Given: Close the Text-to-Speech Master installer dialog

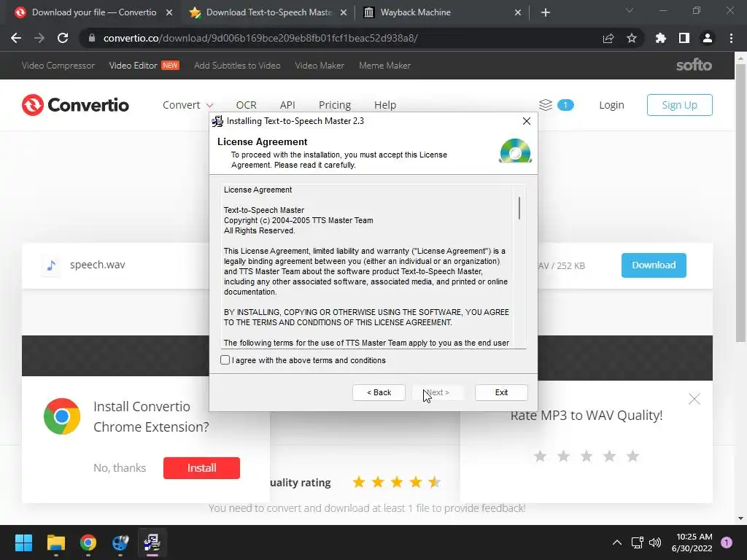Looking at the screenshot, I should tap(527, 121).
